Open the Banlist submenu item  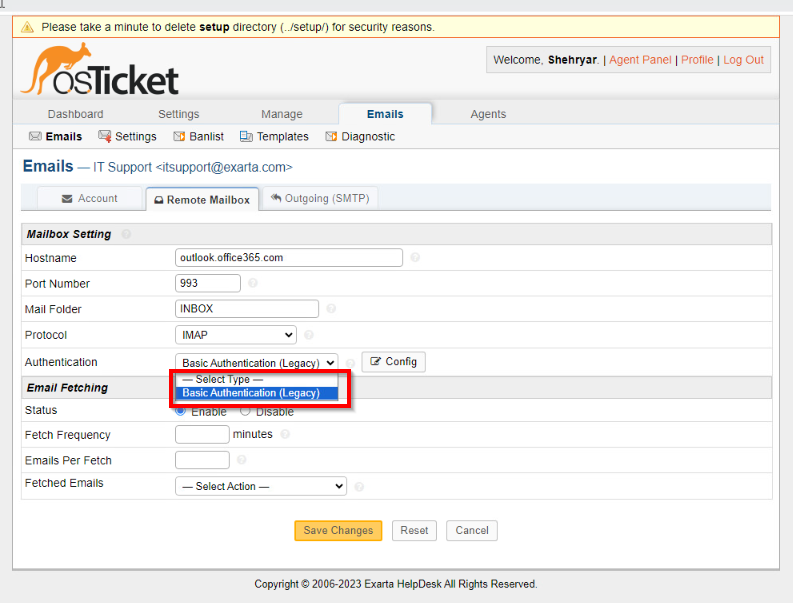tap(199, 136)
